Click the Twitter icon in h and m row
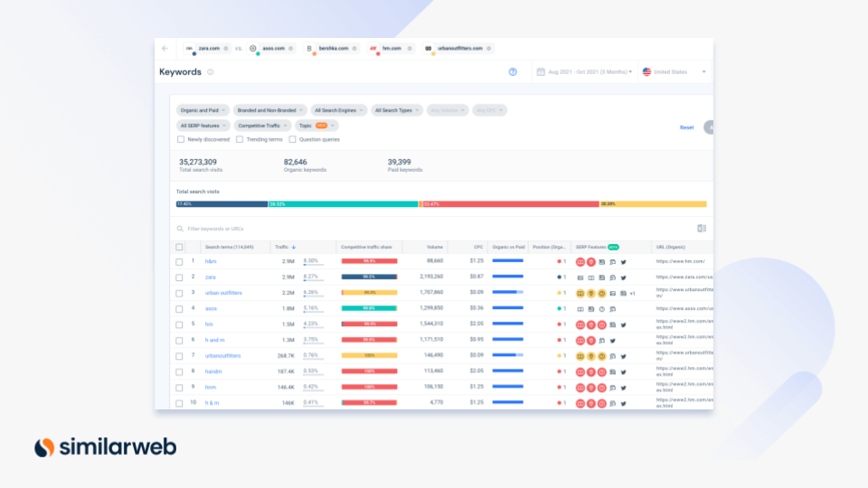The width and height of the screenshot is (868, 488). coord(613,341)
